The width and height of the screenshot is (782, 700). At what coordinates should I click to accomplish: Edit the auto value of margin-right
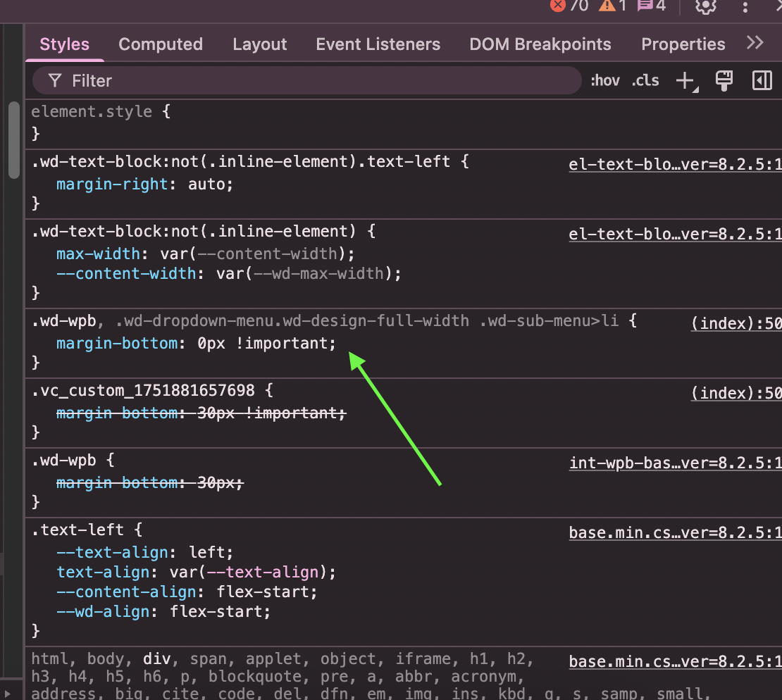click(206, 184)
